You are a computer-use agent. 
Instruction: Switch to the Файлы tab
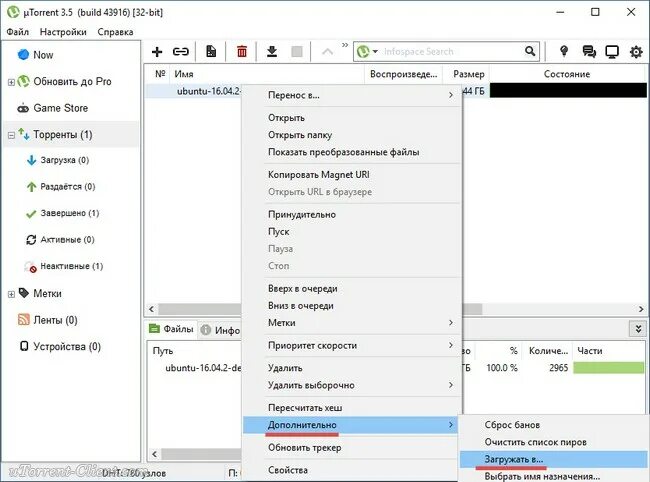[172, 329]
